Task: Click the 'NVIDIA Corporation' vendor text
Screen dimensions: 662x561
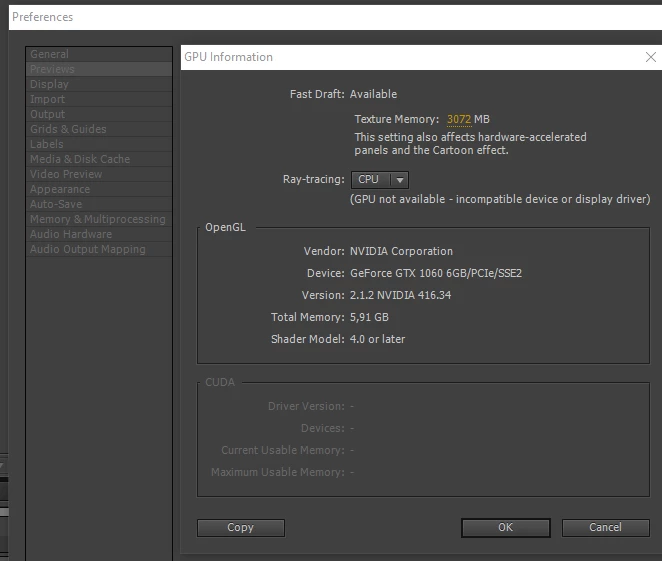Action: tap(401, 251)
